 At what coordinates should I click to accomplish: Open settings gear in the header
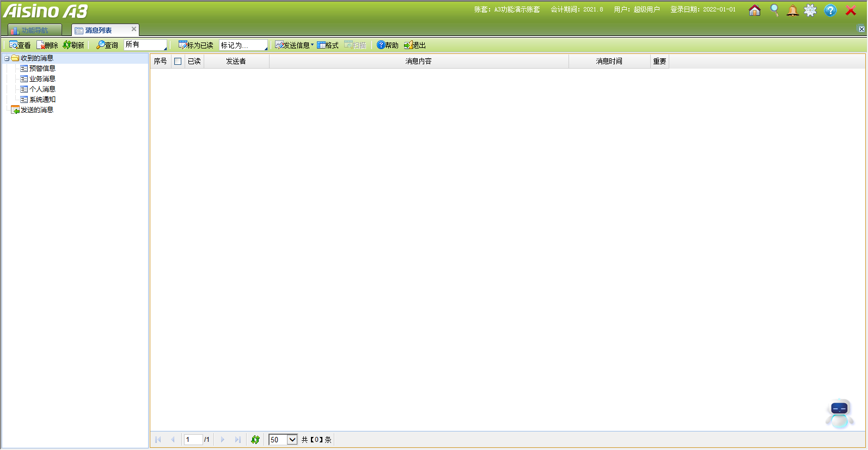click(x=810, y=10)
